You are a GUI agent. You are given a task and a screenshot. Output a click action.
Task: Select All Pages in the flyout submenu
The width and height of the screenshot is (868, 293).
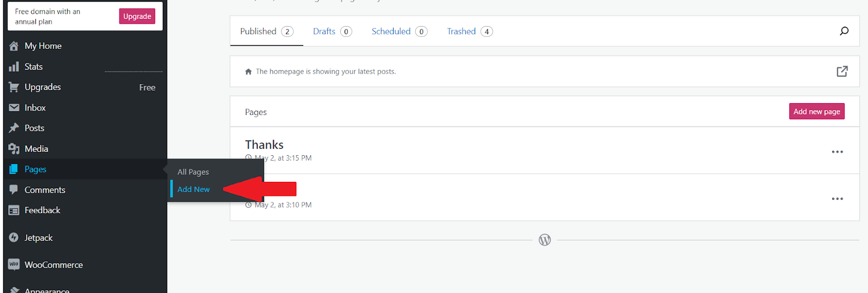click(x=193, y=172)
